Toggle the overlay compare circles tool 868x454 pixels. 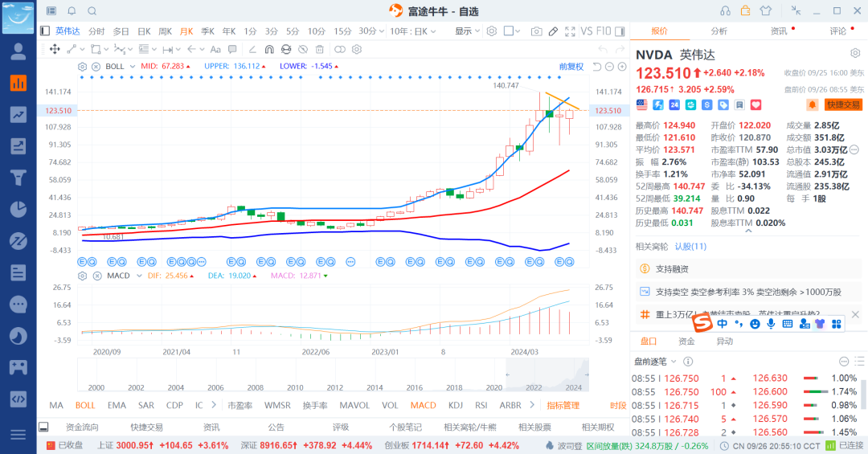pos(340,49)
